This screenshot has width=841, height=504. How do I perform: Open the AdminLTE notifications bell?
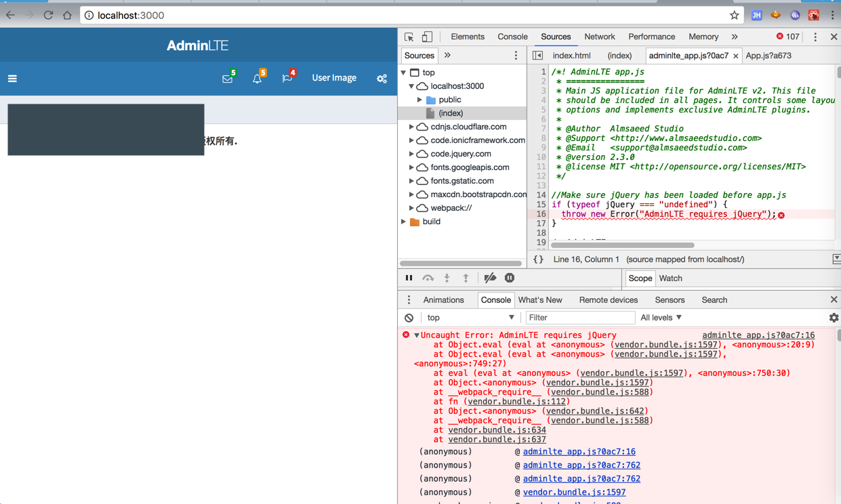(257, 79)
